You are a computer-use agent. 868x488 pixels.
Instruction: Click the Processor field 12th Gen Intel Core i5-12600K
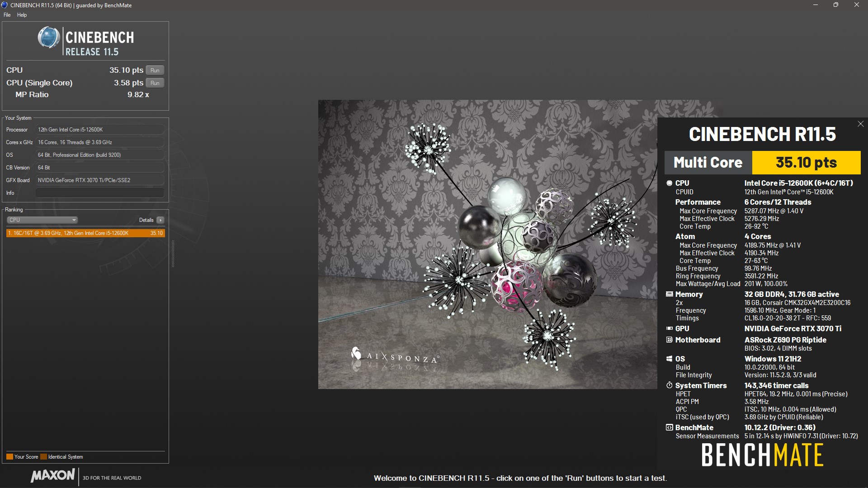pos(100,130)
